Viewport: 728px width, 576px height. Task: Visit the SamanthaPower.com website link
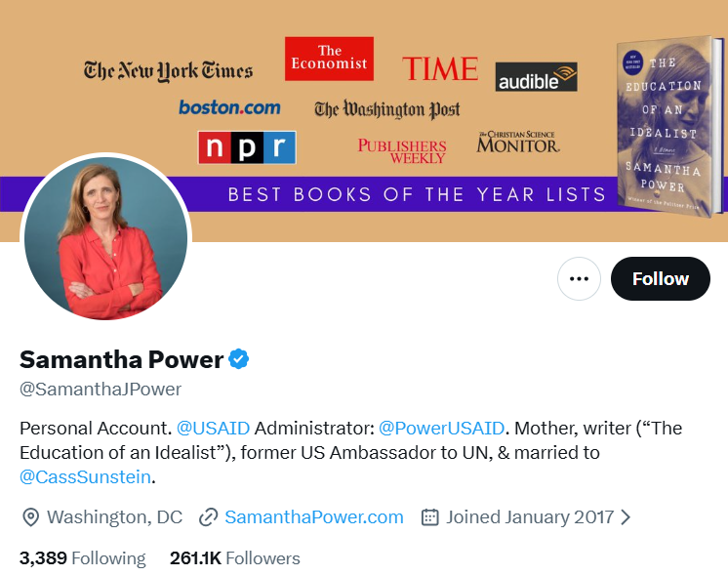pos(313,517)
